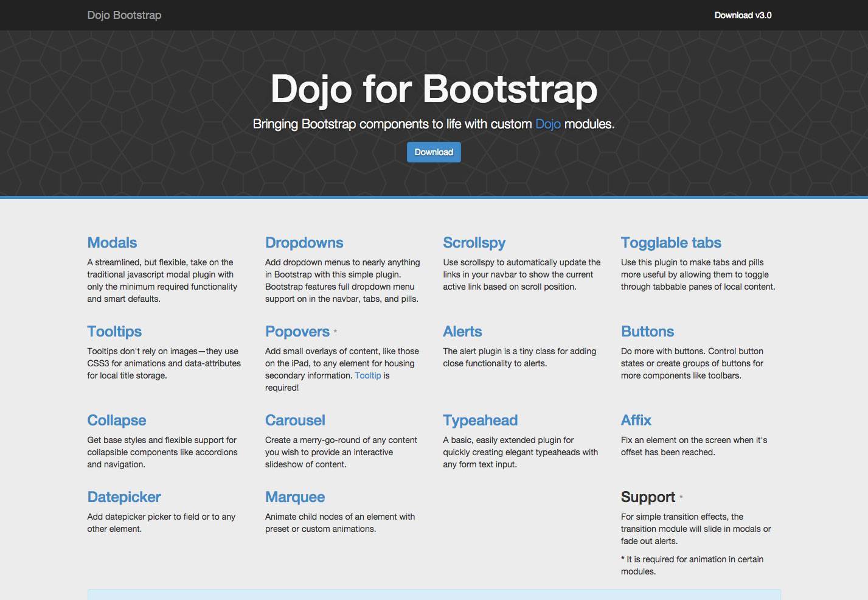Image resolution: width=868 pixels, height=600 pixels.
Task: Click the text 'through tabbable panes of local content.'
Action: [698, 287]
